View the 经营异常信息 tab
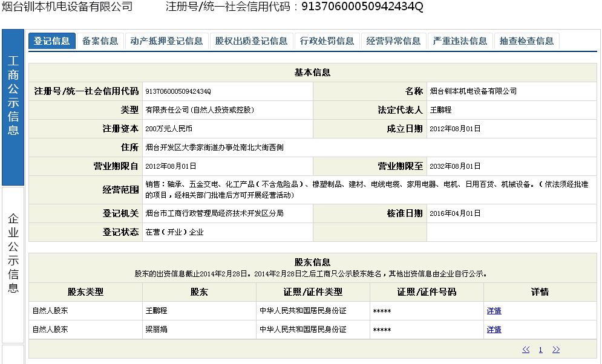602x364 pixels. click(x=394, y=41)
